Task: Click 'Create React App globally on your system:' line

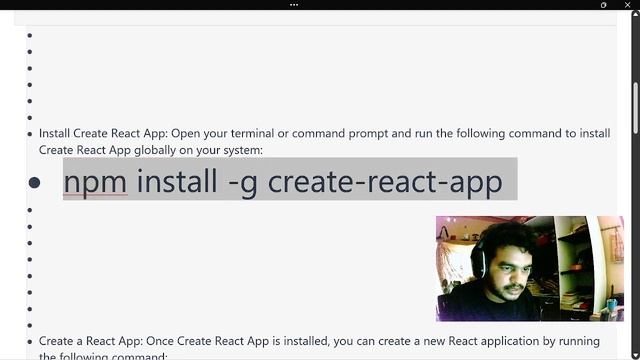Action: click(x=151, y=150)
